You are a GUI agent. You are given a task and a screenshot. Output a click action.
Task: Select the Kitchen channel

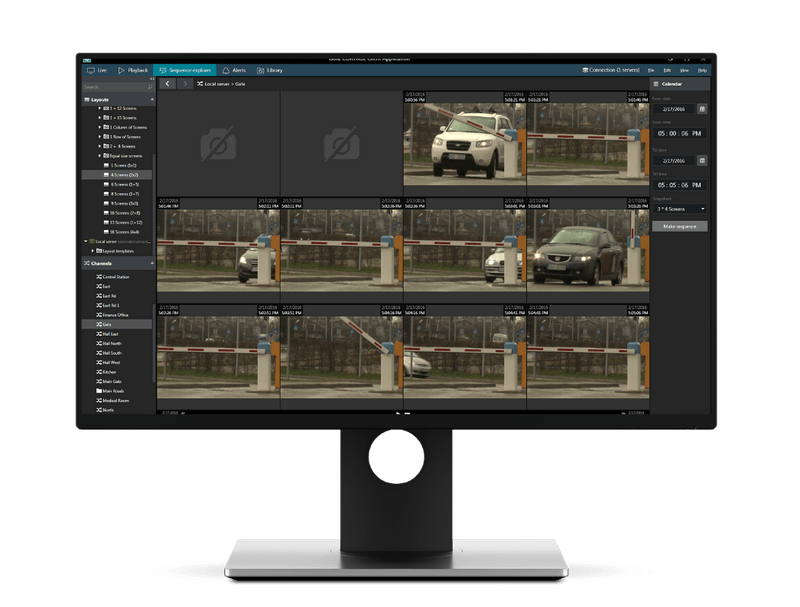106,372
